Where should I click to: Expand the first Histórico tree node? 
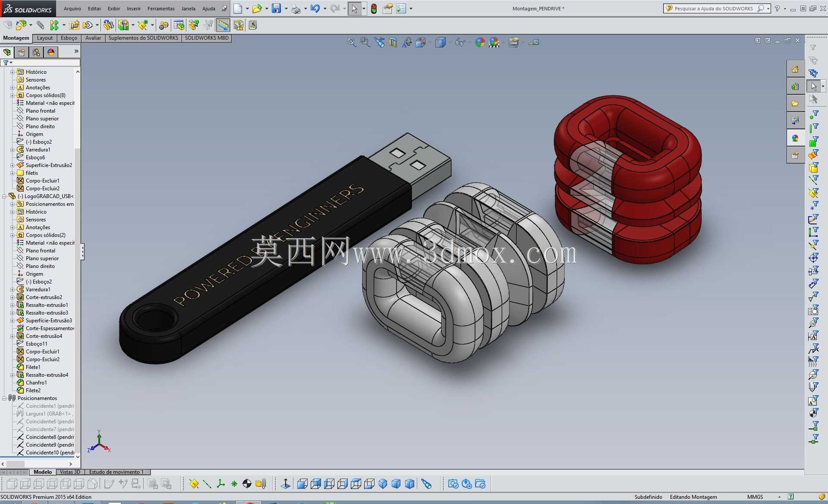pos(12,72)
